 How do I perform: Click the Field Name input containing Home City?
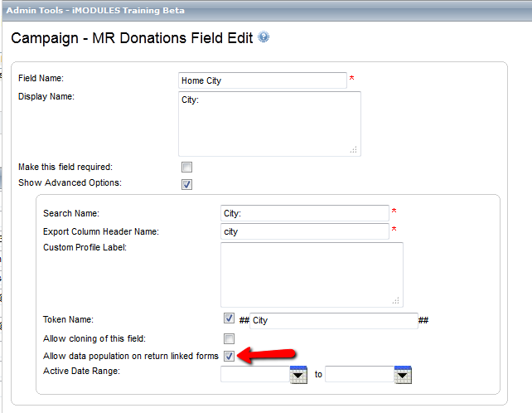coord(263,80)
